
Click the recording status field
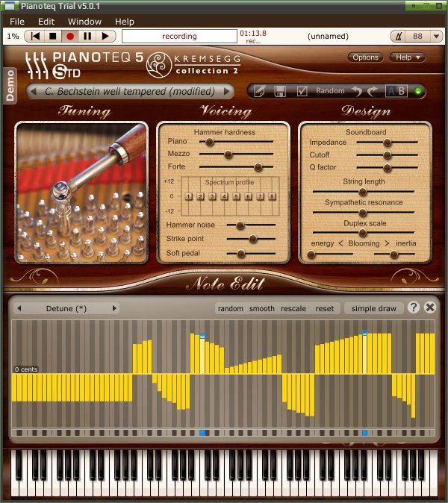(179, 37)
